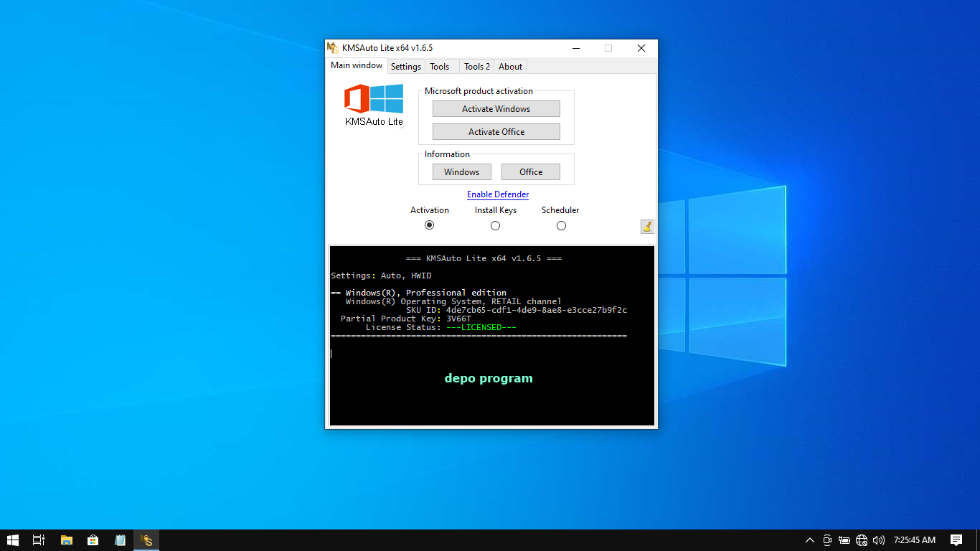Open the Notepad taskbar icon
The image size is (980, 551).
tap(120, 540)
